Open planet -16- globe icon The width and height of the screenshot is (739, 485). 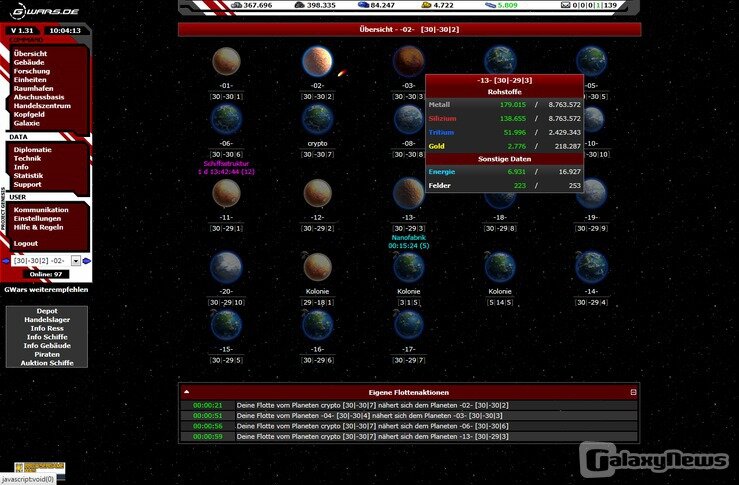click(317, 325)
